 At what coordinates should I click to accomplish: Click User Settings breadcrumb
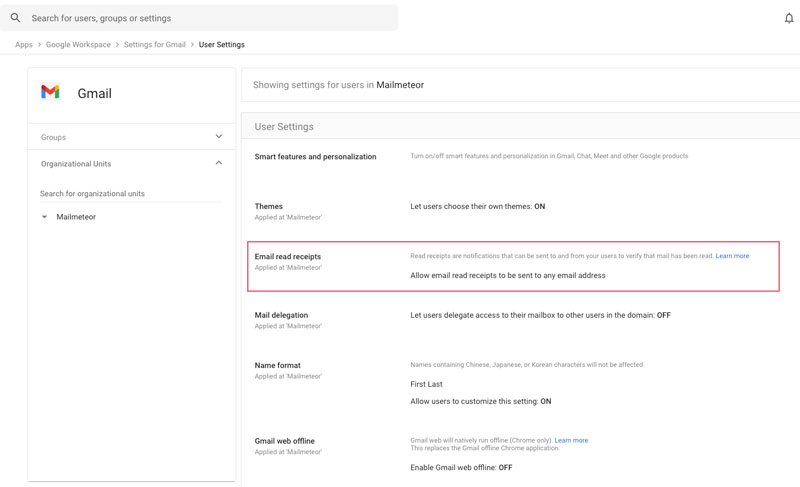click(x=221, y=44)
